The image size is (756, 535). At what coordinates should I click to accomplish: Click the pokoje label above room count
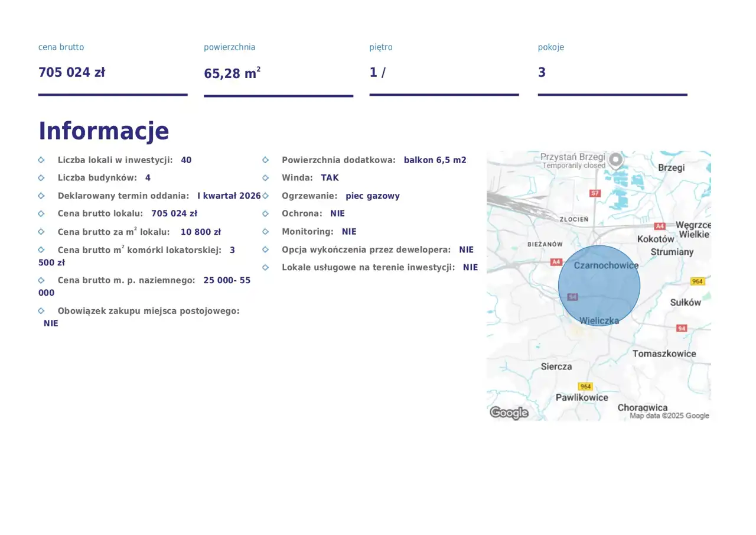[x=550, y=47]
